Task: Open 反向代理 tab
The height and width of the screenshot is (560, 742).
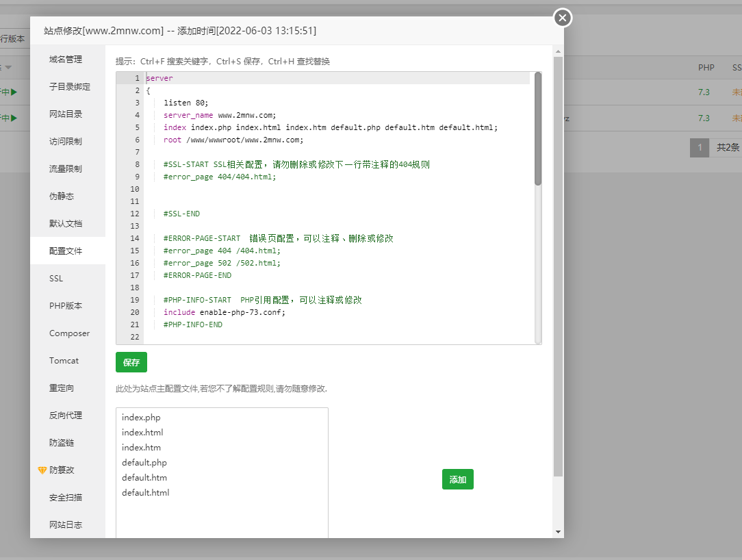Action: pos(68,415)
